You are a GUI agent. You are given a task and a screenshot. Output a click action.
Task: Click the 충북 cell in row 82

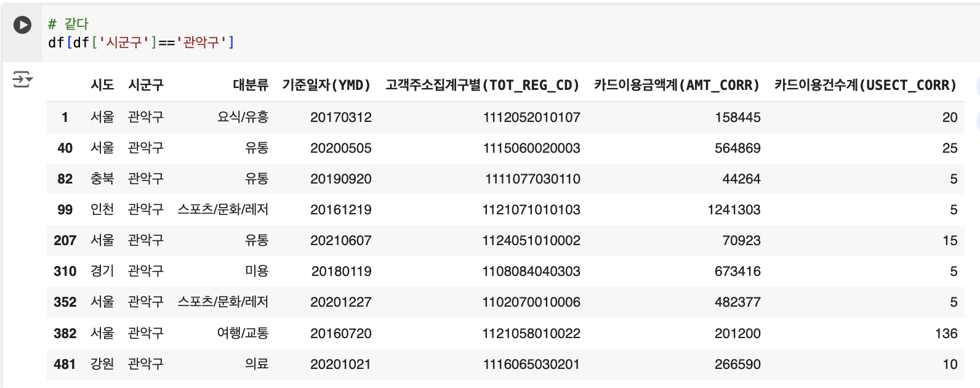pyautogui.click(x=102, y=179)
